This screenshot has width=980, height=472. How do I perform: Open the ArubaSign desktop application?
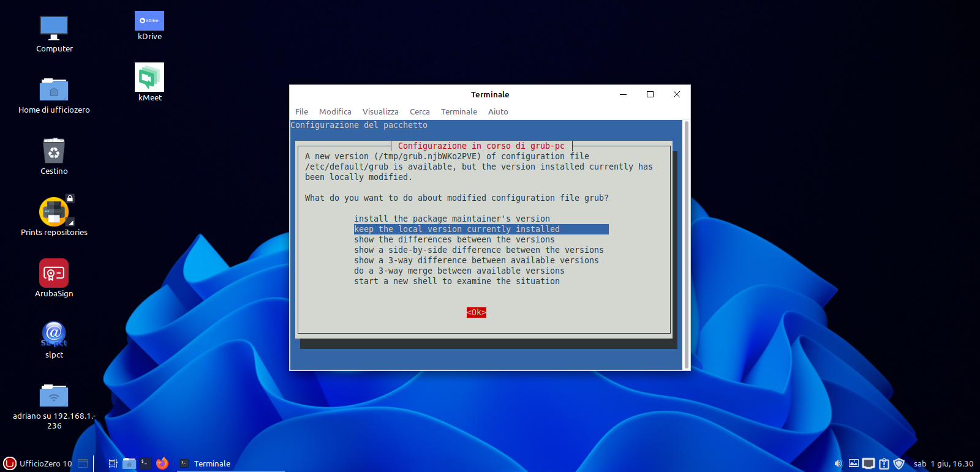pos(54,274)
